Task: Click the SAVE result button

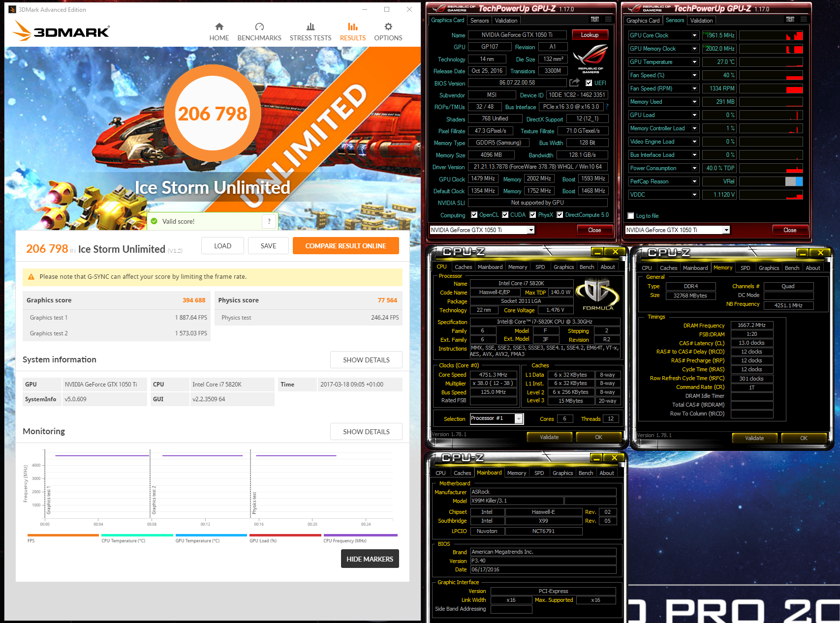Action: pos(268,246)
